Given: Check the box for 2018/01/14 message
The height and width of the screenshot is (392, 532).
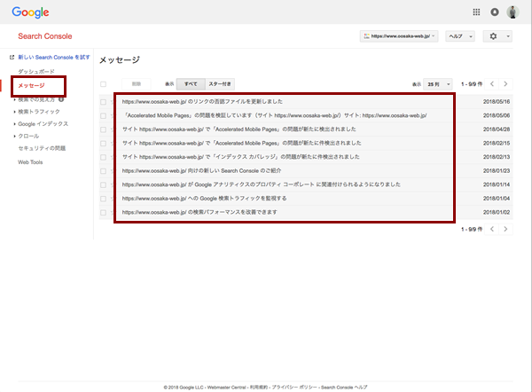Looking at the screenshot, I should pos(103,185).
